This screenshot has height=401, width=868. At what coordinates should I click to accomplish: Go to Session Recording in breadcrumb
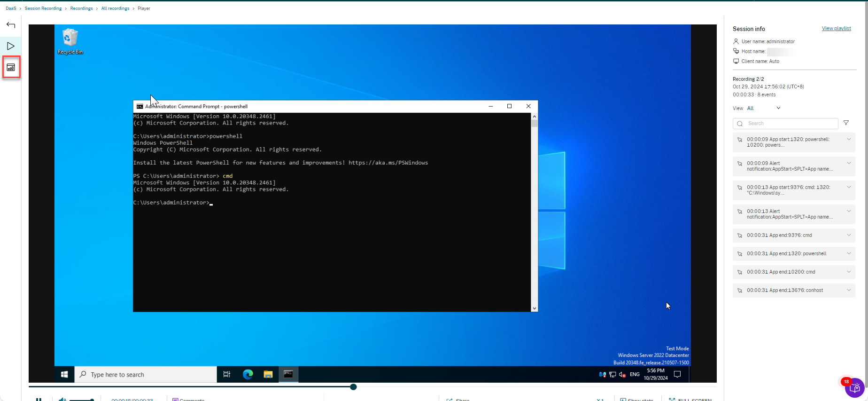click(x=43, y=8)
